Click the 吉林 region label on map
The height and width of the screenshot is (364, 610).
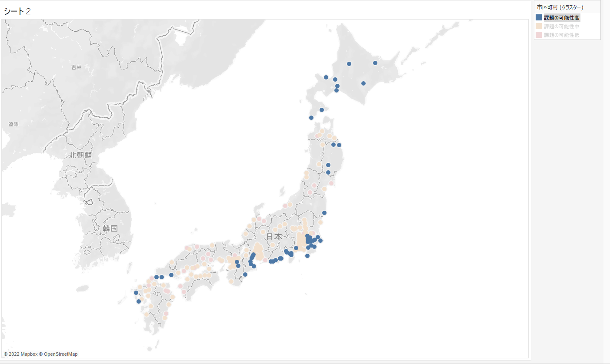click(x=77, y=67)
